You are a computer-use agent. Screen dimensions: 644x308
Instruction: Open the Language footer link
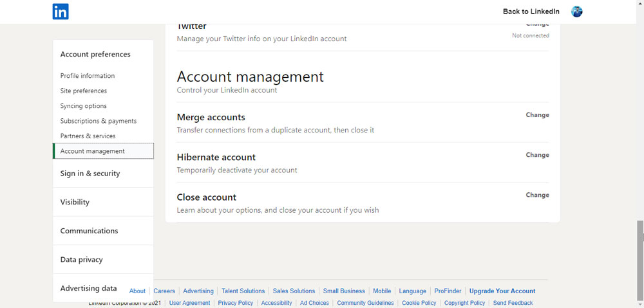413,291
